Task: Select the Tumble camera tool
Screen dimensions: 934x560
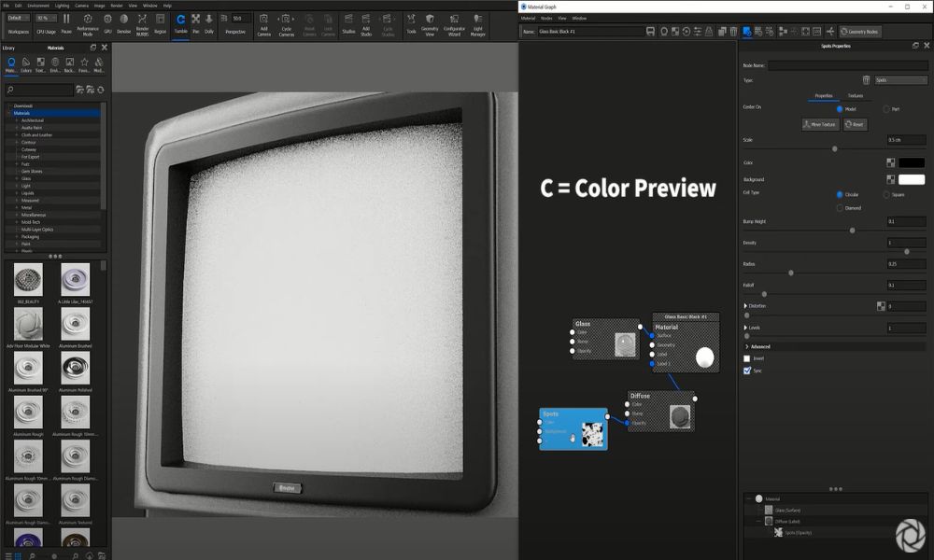Action: tap(180, 22)
